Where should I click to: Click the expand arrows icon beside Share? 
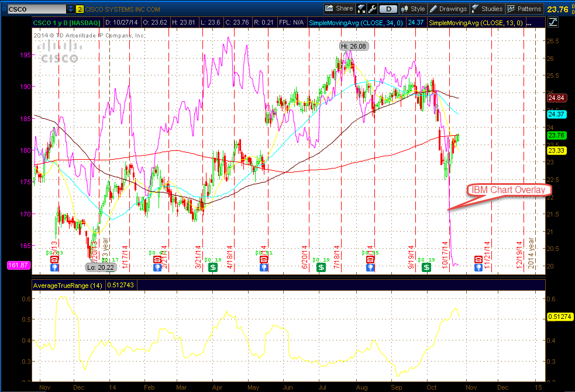tap(361, 9)
